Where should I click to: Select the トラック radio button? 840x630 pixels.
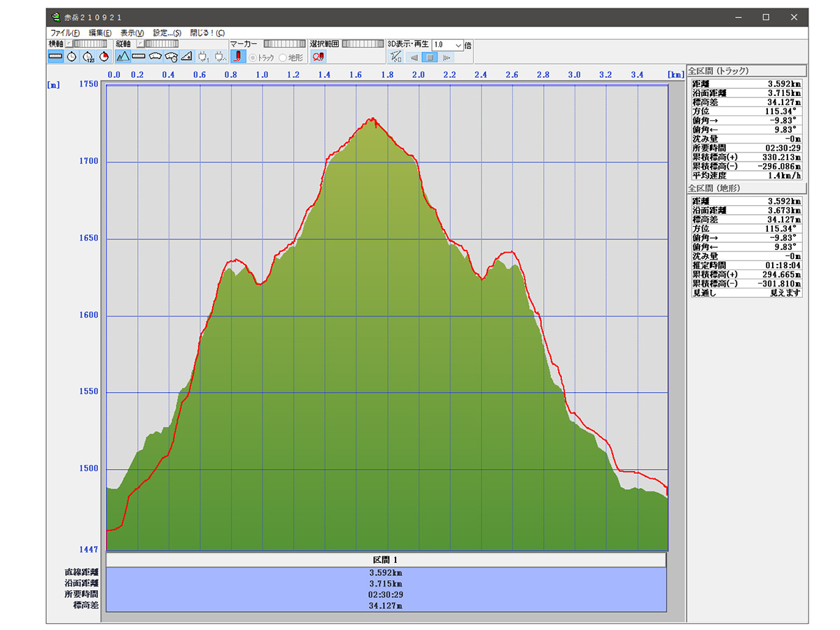pos(253,57)
